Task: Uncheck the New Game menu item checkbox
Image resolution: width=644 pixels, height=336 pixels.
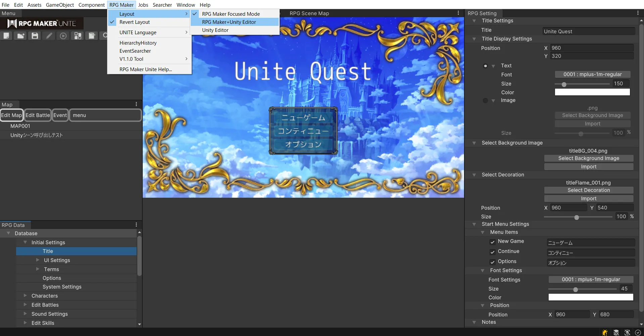Action: [x=493, y=242]
